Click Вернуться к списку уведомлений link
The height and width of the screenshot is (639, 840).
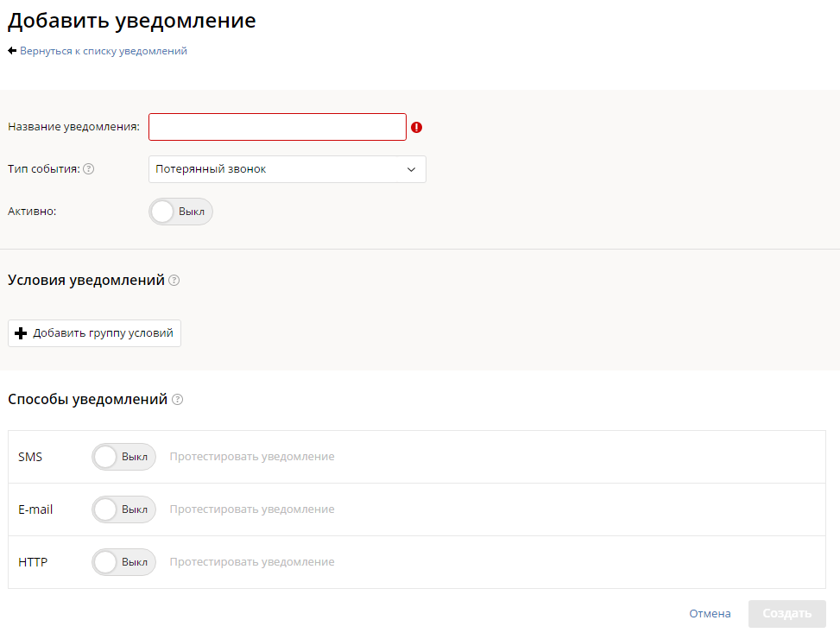pos(104,51)
